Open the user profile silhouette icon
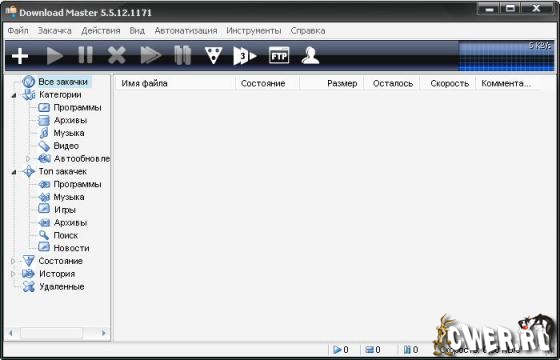 pyautogui.click(x=310, y=56)
